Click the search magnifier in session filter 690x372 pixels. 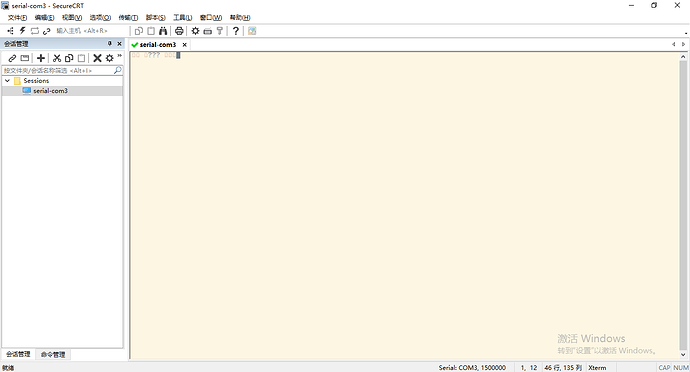(117, 70)
